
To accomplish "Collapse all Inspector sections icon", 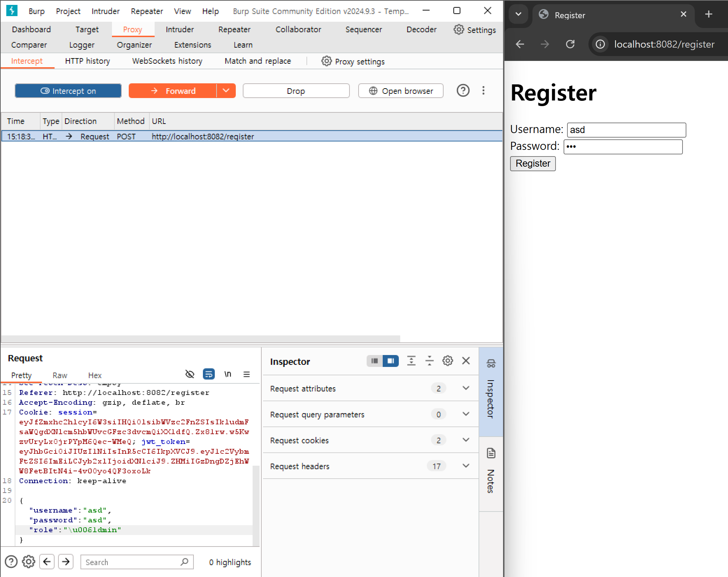I will (x=429, y=361).
